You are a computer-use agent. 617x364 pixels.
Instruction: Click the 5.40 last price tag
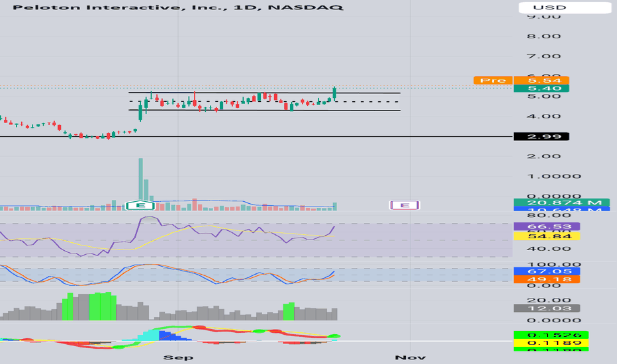(x=542, y=88)
